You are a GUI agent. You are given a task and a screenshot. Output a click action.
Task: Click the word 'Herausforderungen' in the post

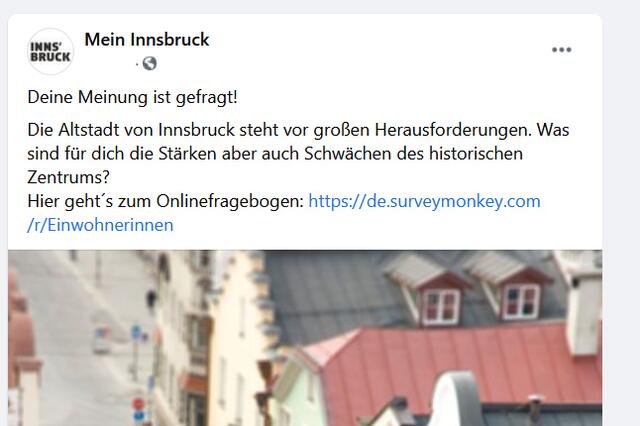coord(453,130)
